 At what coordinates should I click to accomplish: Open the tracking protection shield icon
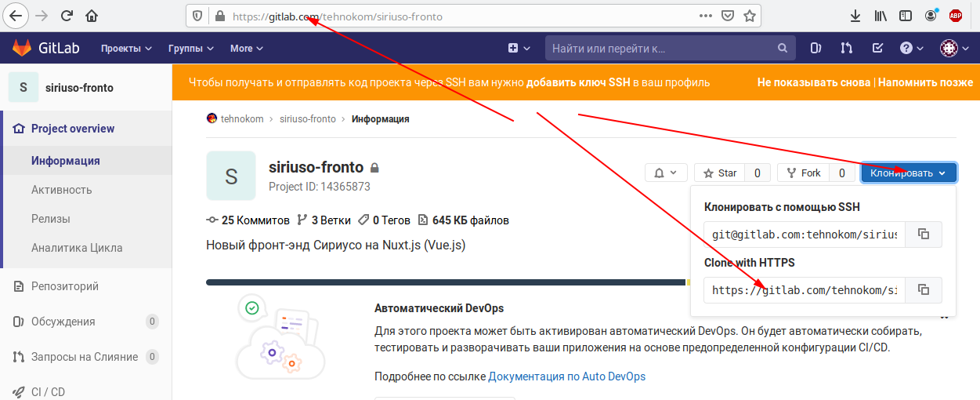click(x=197, y=16)
